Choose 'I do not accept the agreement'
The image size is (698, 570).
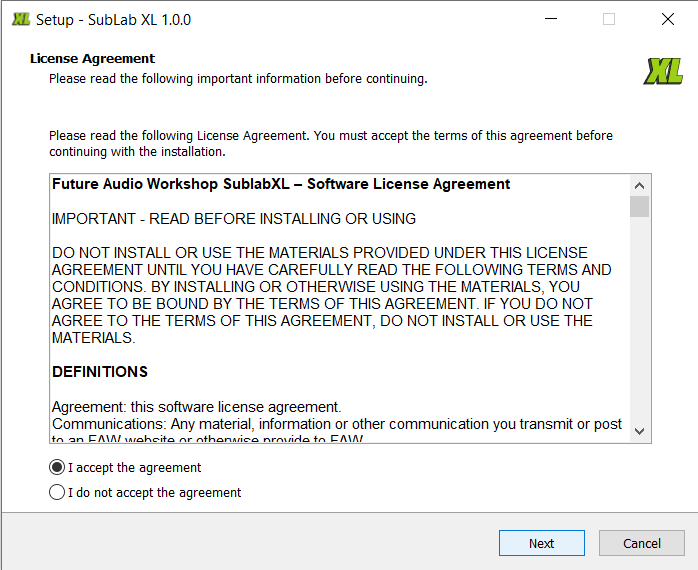(x=57, y=492)
